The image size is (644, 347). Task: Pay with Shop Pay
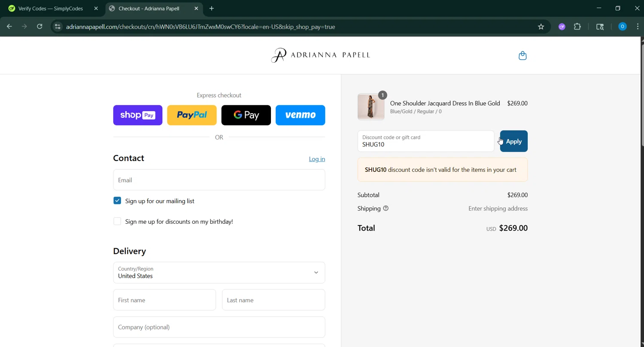(138, 115)
